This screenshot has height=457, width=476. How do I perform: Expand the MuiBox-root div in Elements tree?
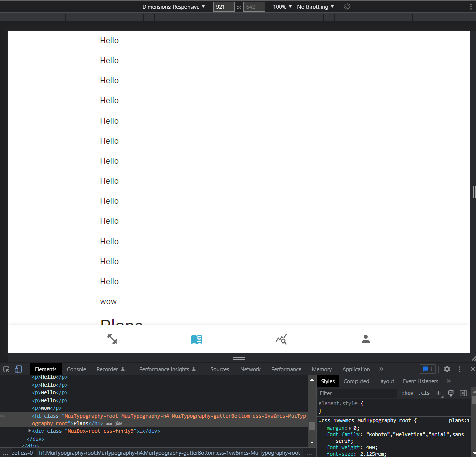(x=30, y=431)
